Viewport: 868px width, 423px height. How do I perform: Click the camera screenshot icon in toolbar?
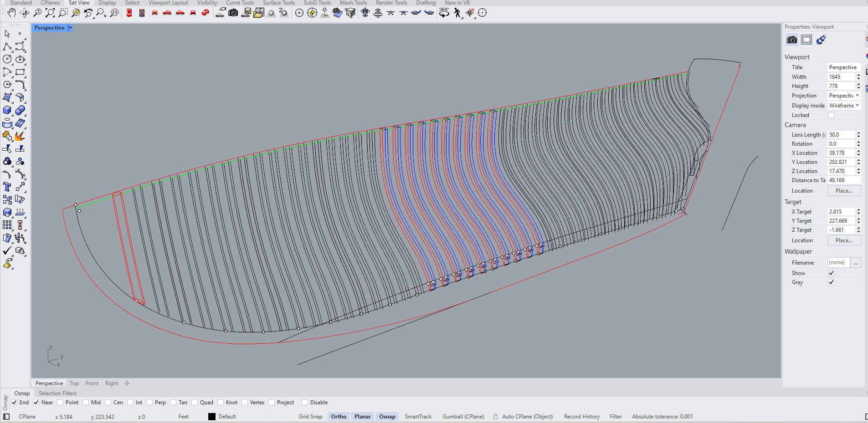pyautogui.click(x=233, y=13)
